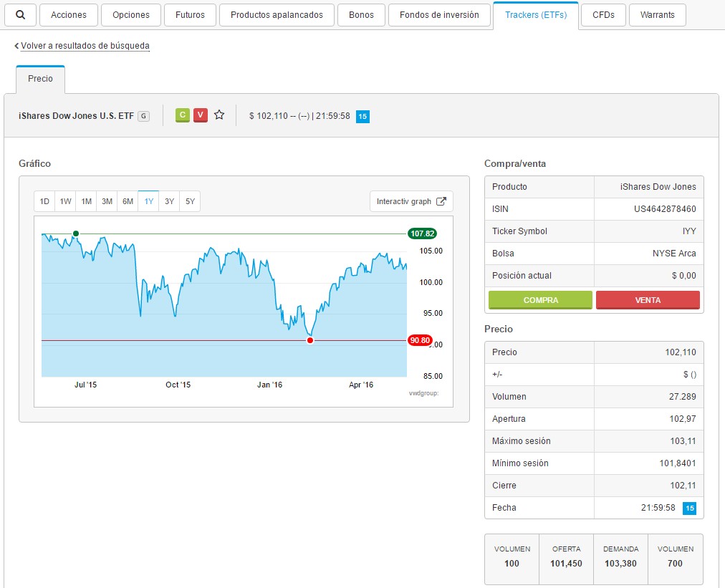
Task: Open the Futuros tab
Action: click(190, 15)
